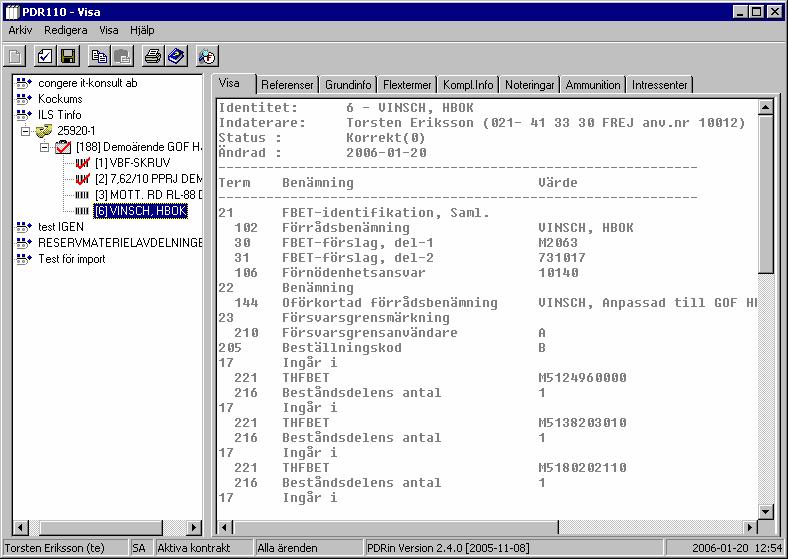
Task: Click status bar user Torsten Eriksson (te)
Action: click(x=64, y=548)
